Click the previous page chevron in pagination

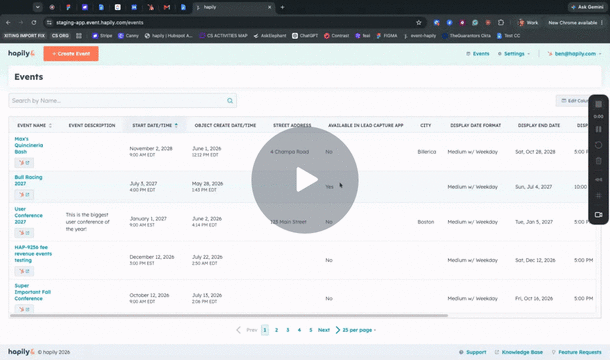(x=238, y=330)
